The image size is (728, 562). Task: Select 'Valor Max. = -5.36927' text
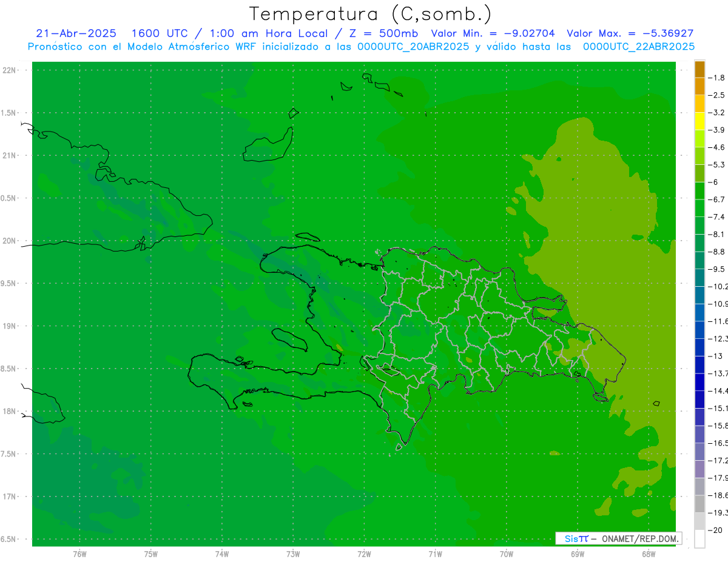tap(630, 33)
